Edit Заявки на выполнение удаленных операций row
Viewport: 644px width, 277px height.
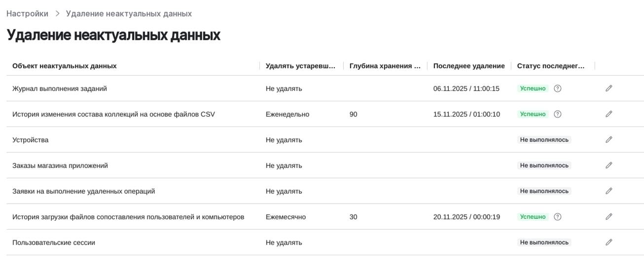609,191
